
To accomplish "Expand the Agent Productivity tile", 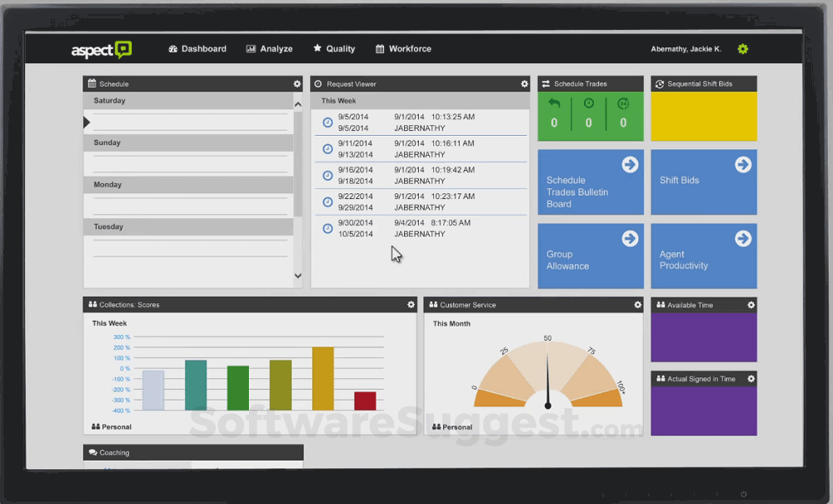I will point(742,238).
